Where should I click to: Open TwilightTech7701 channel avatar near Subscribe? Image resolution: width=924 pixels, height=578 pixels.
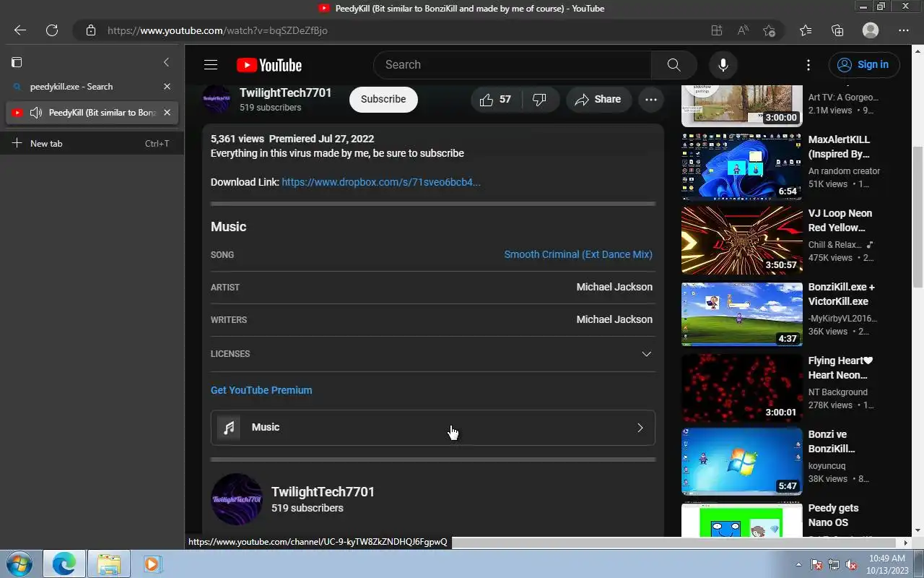pyautogui.click(x=216, y=100)
